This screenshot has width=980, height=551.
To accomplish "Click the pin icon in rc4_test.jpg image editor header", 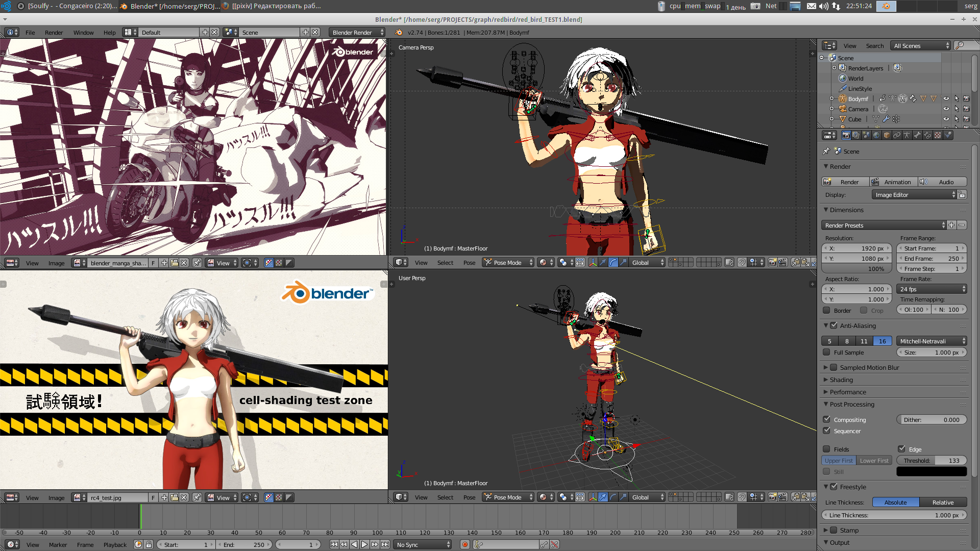I will point(197,497).
